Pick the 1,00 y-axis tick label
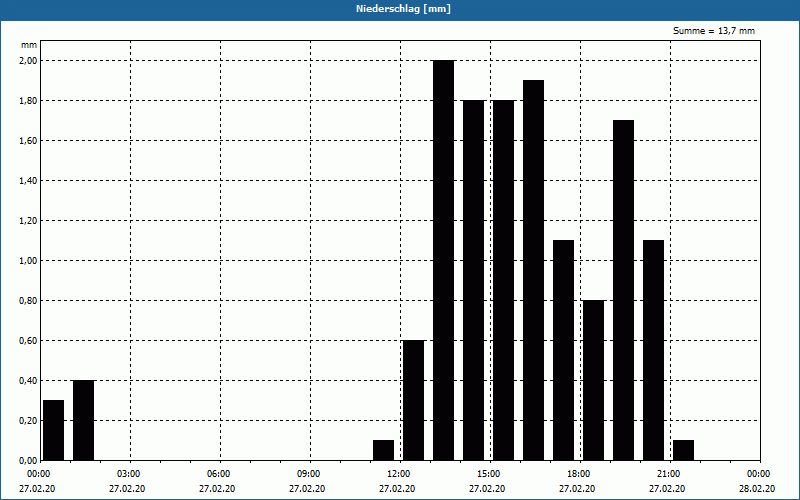The image size is (800, 500). pos(29,261)
